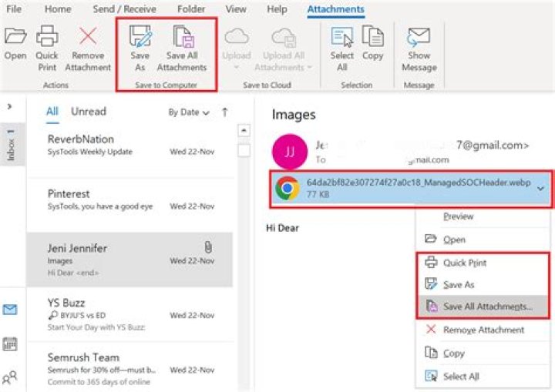Switch to the View tab
Screen dimensions: 555x392
click(x=236, y=8)
